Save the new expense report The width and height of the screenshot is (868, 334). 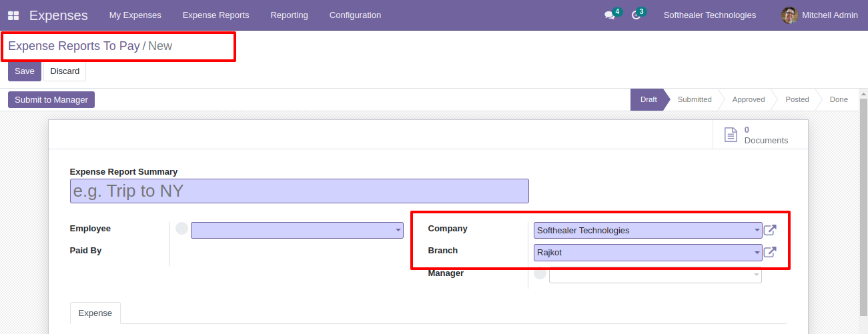coord(25,71)
